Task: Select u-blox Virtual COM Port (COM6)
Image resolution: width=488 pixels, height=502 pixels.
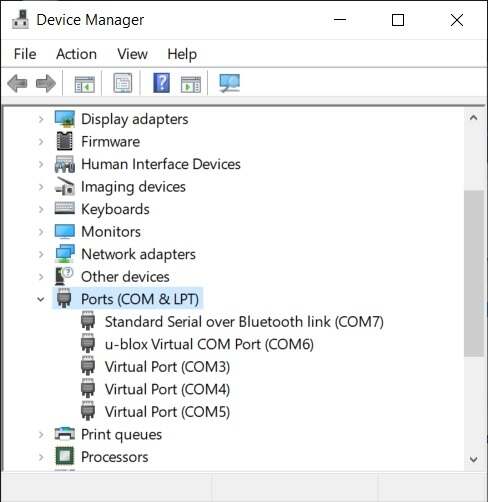Action: click(209, 344)
